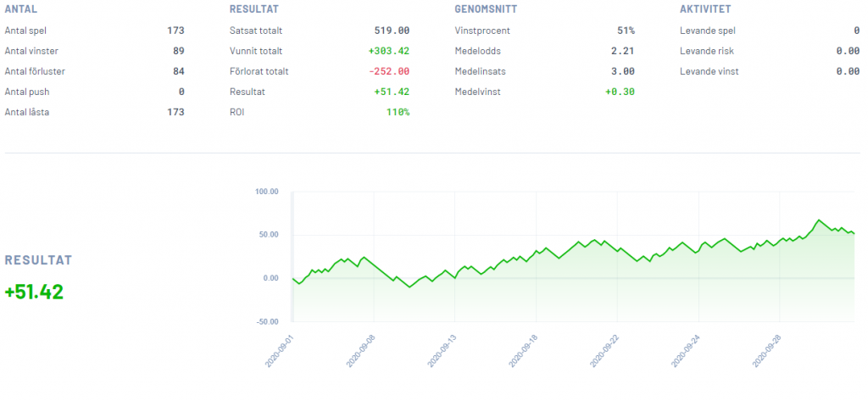Click the 2020-09-01 date on chart axis
Screen dimensions: 868x401
(x=281, y=350)
